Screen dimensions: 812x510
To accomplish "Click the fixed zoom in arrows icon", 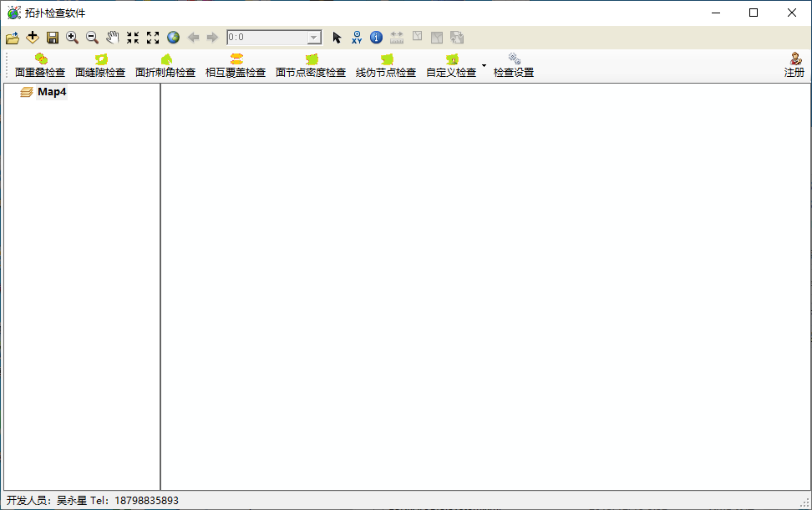I will pyautogui.click(x=133, y=38).
